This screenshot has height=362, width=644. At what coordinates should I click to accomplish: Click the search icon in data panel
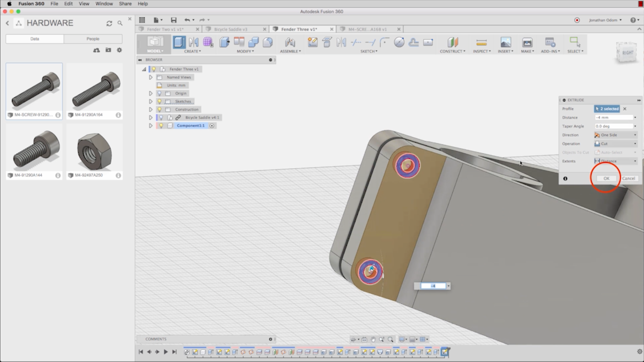[120, 23]
